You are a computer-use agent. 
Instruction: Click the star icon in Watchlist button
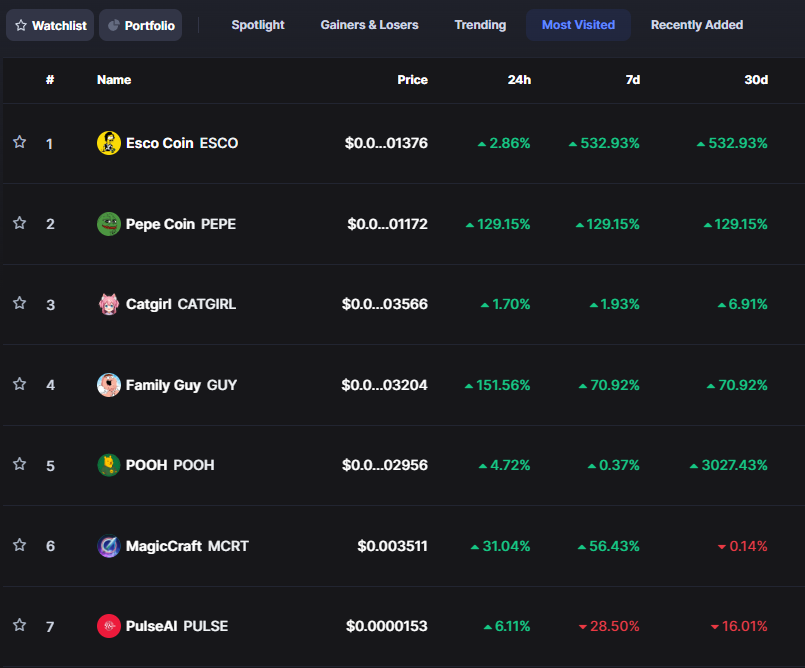[x=21, y=25]
